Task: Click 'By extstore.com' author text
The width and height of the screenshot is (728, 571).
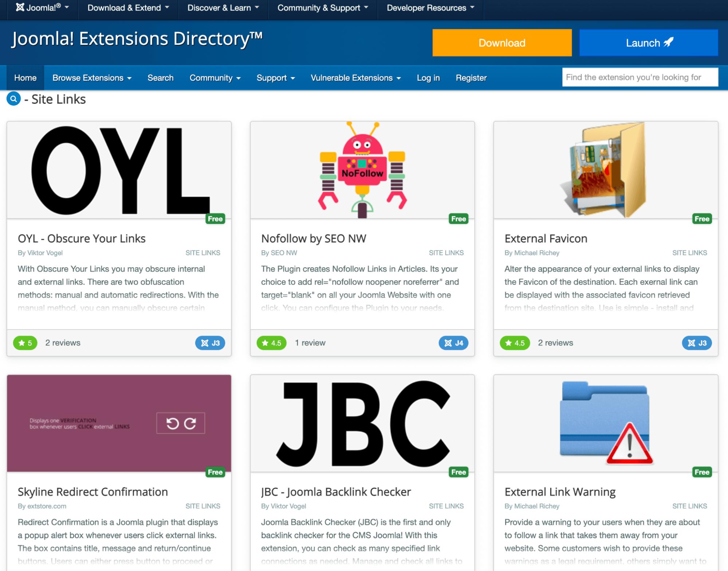Action: pos(42,506)
